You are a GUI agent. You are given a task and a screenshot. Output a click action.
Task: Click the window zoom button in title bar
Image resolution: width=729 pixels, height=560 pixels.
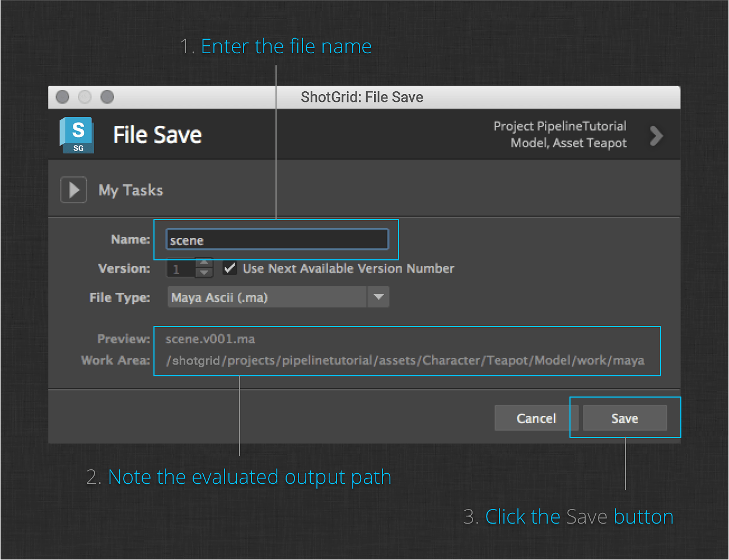click(x=107, y=97)
